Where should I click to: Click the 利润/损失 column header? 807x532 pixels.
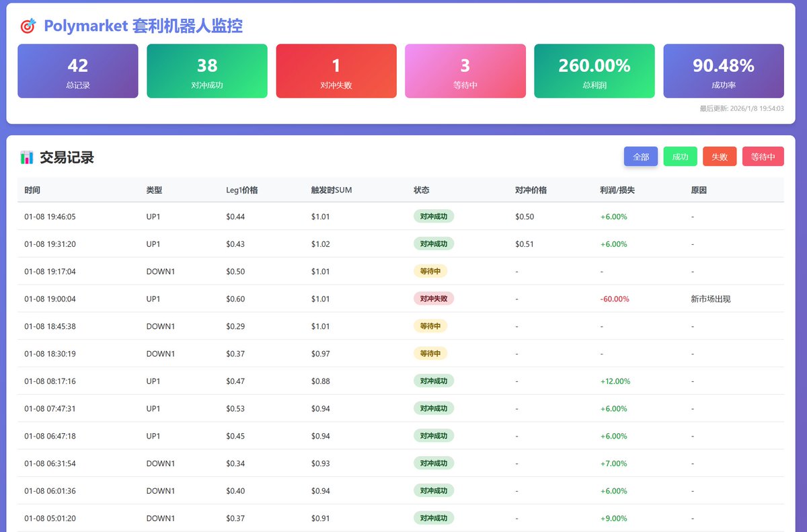pyautogui.click(x=617, y=190)
